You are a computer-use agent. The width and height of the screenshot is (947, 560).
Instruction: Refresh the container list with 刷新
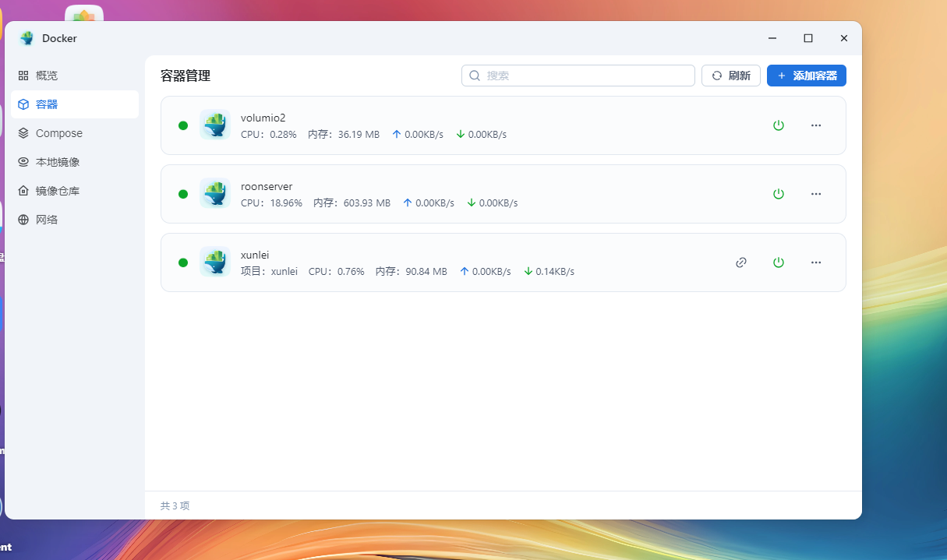[731, 76]
